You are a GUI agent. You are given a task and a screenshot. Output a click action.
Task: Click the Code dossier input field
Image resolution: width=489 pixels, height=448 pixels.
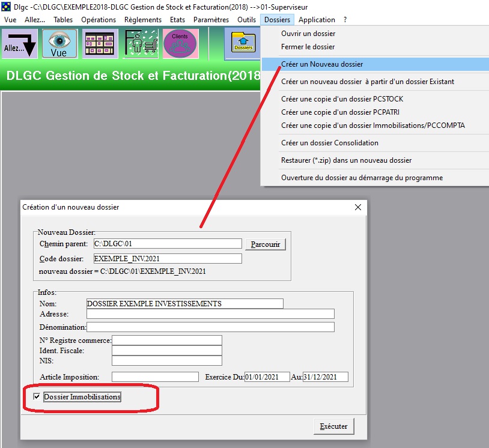(168, 258)
